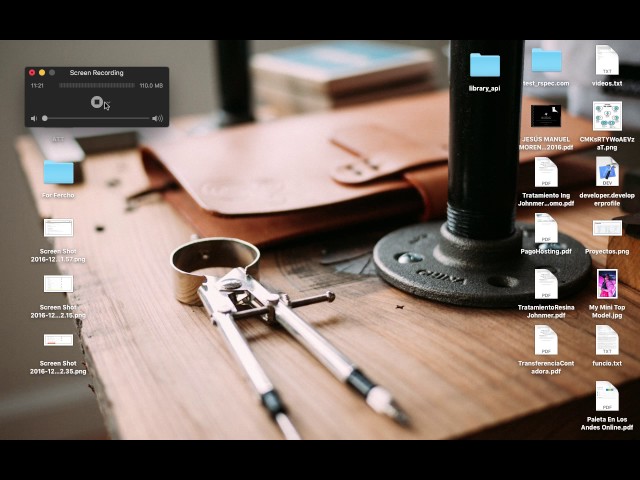Select the TransferenciaContadora.pdf file
The height and width of the screenshot is (480, 640).
pyautogui.click(x=545, y=340)
